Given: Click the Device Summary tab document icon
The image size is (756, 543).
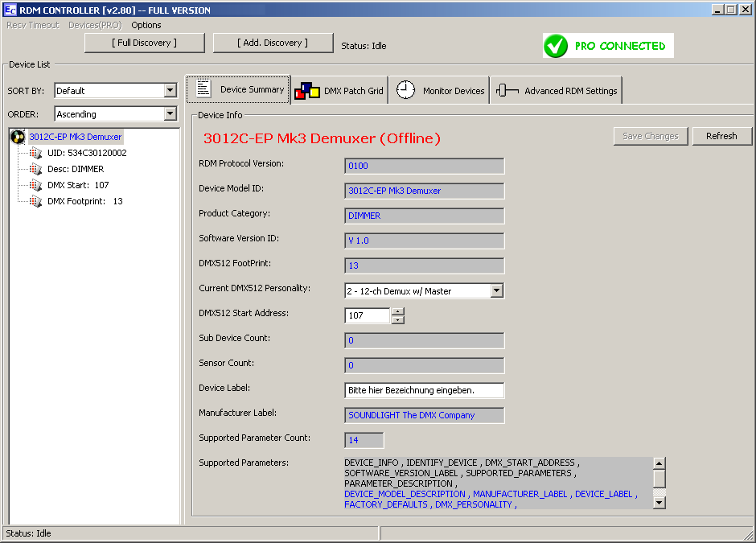Looking at the screenshot, I should (203, 89).
